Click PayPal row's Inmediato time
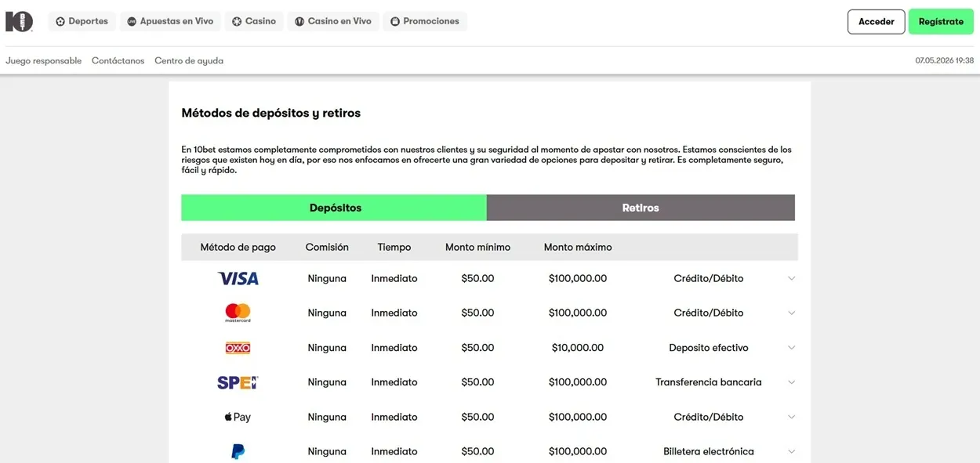This screenshot has height=463, width=980. [394, 451]
